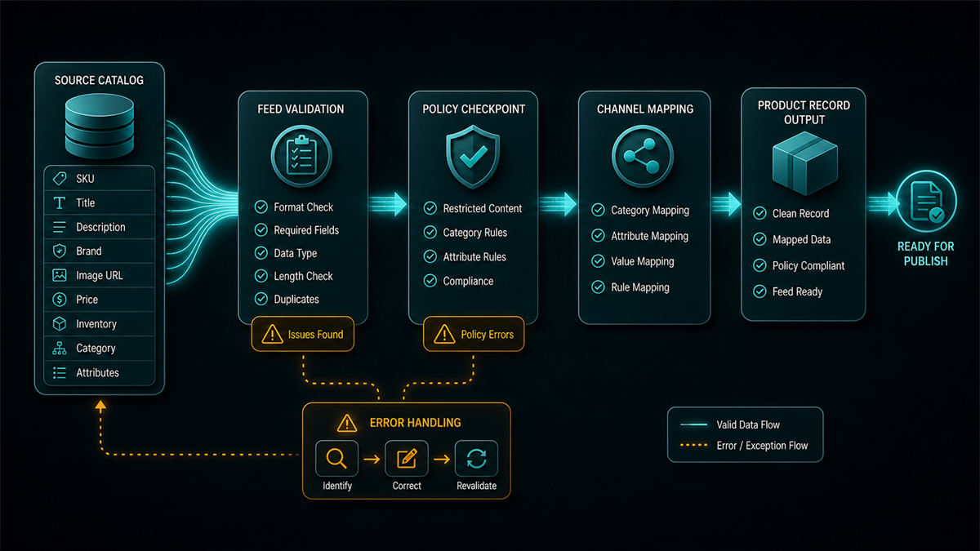Toggle the Required Fields checkmark
Viewport: 980px width, 551px height.
(261, 230)
